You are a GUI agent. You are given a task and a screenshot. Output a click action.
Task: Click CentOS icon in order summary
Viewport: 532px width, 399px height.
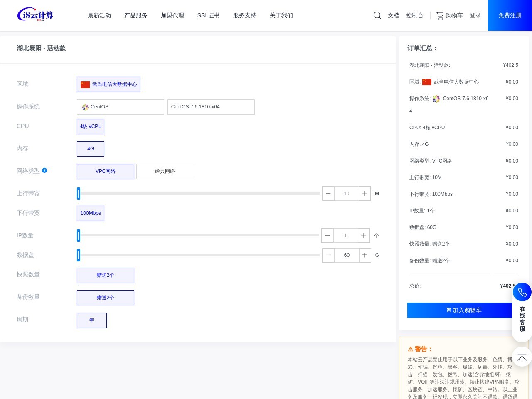coord(436,99)
